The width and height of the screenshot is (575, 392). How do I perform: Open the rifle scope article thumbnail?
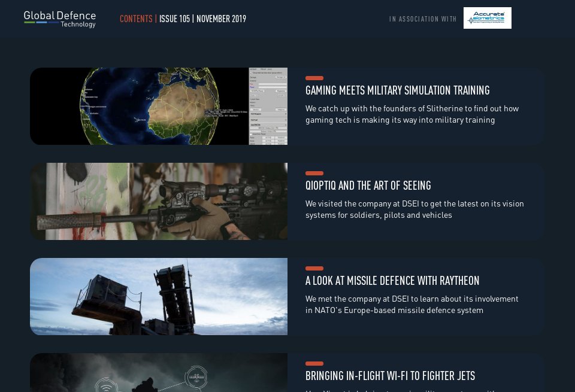159,202
